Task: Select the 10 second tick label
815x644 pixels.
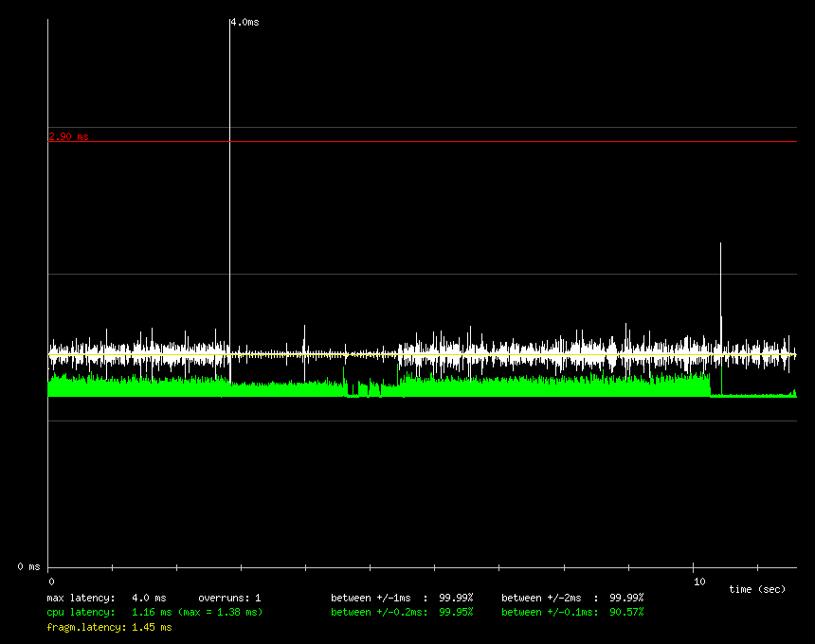Action: point(698,581)
